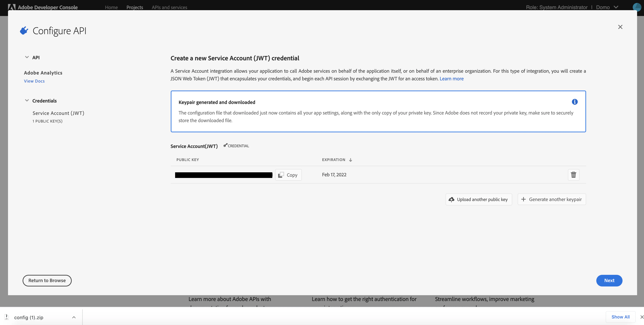Click the Feb 17, 2022 expiration date
Image resolution: width=644 pixels, height=325 pixels.
pyautogui.click(x=334, y=175)
